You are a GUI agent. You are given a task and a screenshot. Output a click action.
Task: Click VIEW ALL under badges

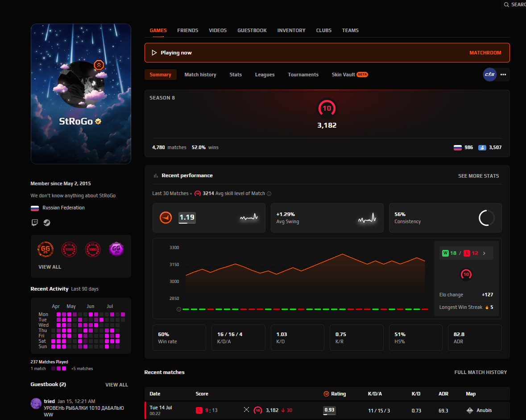coord(50,267)
